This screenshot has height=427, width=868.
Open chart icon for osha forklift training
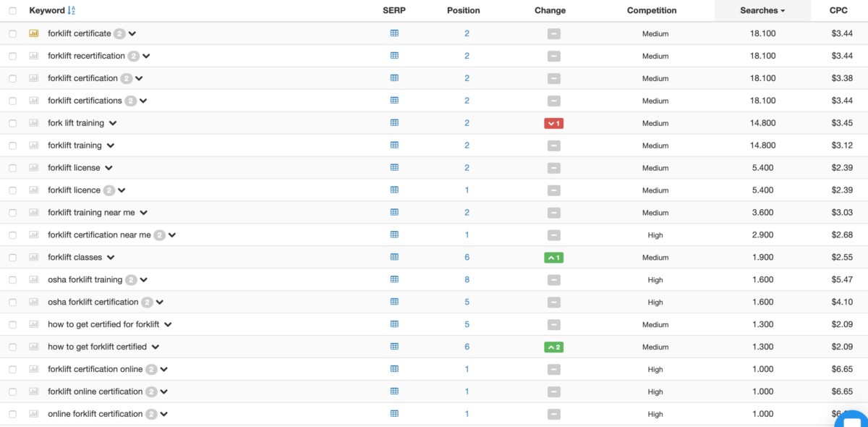tap(34, 280)
